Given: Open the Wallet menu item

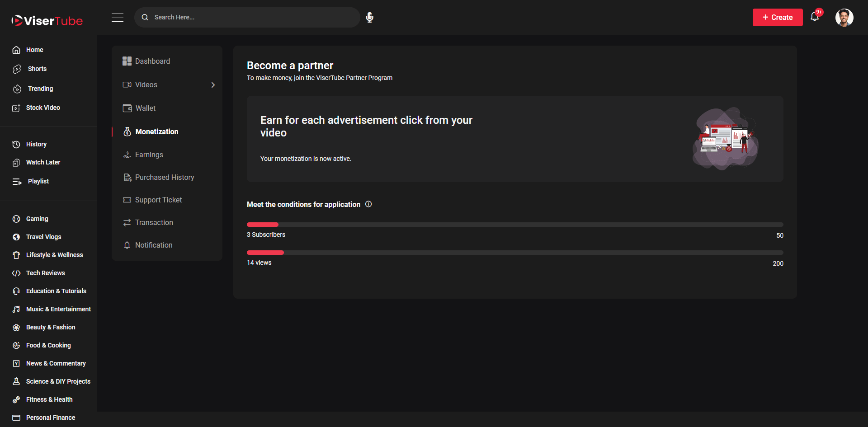Looking at the screenshot, I should pos(145,108).
